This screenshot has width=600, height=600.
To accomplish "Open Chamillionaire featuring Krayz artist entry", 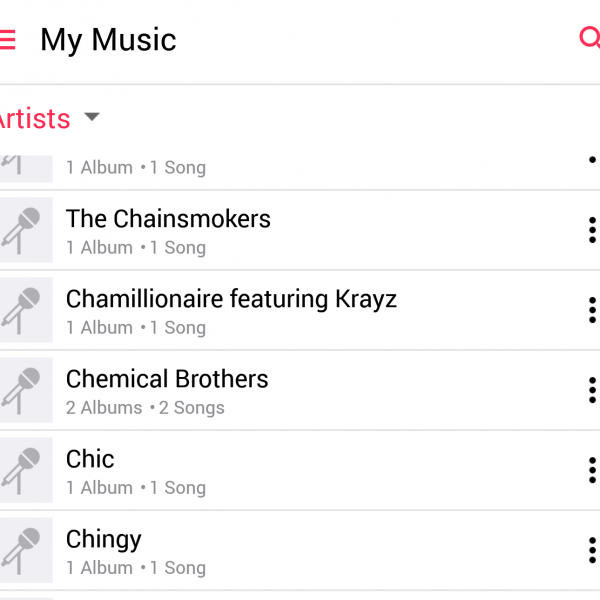I will point(231,299).
